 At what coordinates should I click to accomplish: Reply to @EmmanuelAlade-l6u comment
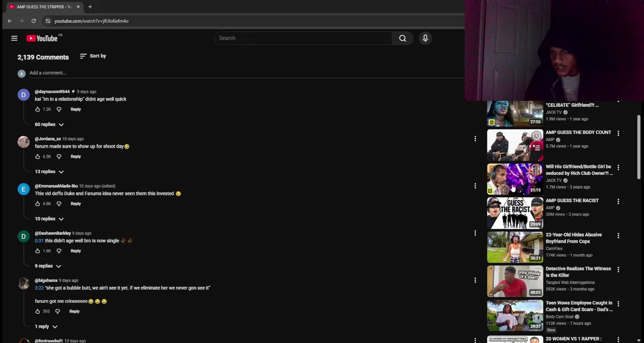[75, 203]
